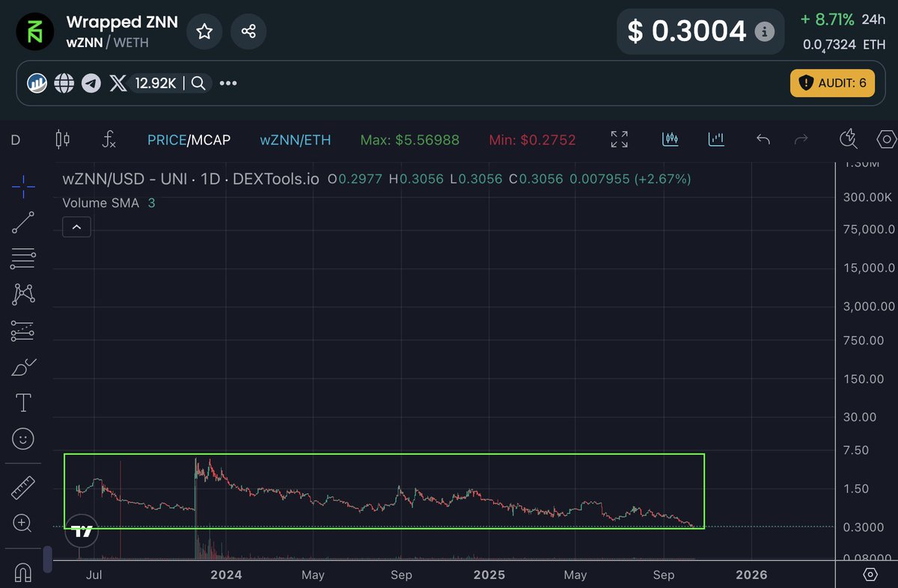Undo the last chart action

tap(763, 139)
